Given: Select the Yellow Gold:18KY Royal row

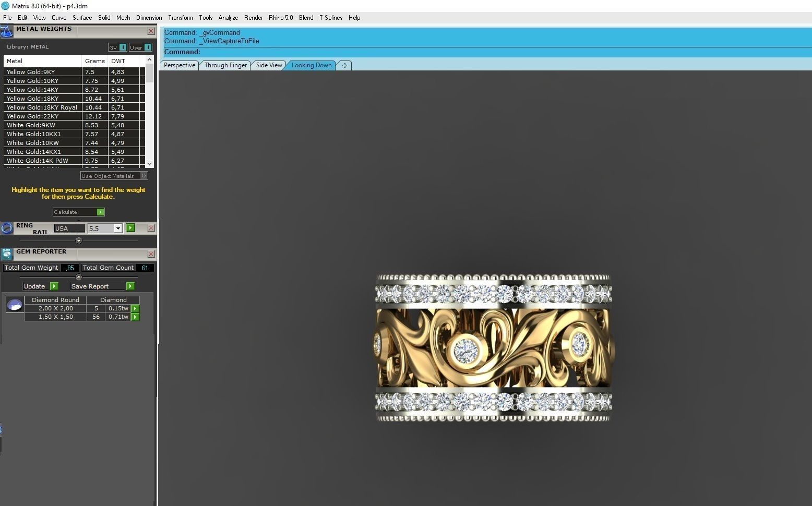Looking at the screenshot, I should 75,107.
